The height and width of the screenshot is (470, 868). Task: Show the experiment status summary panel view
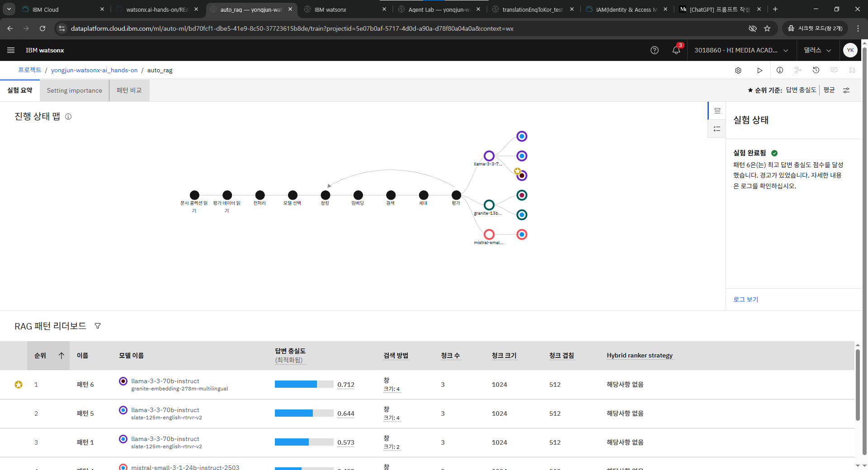(717, 111)
